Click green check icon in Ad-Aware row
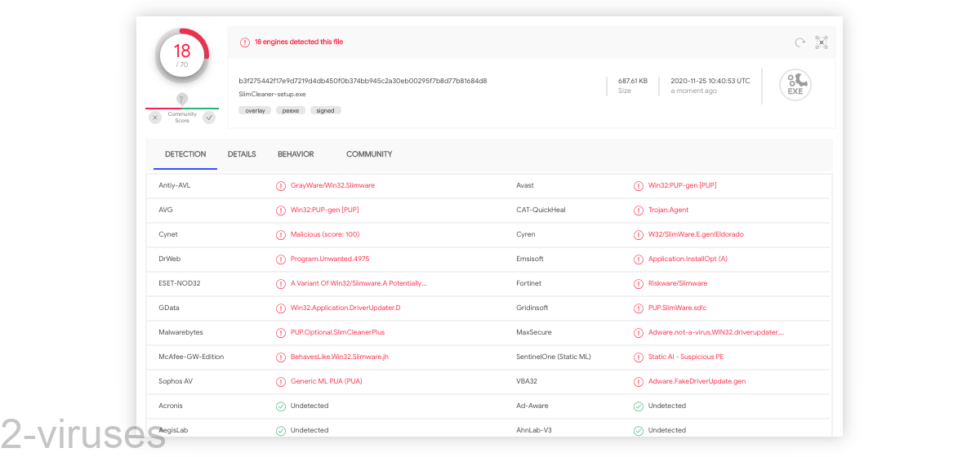Image resolution: width=980 pixels, height=457 pixels. (639, 406)
